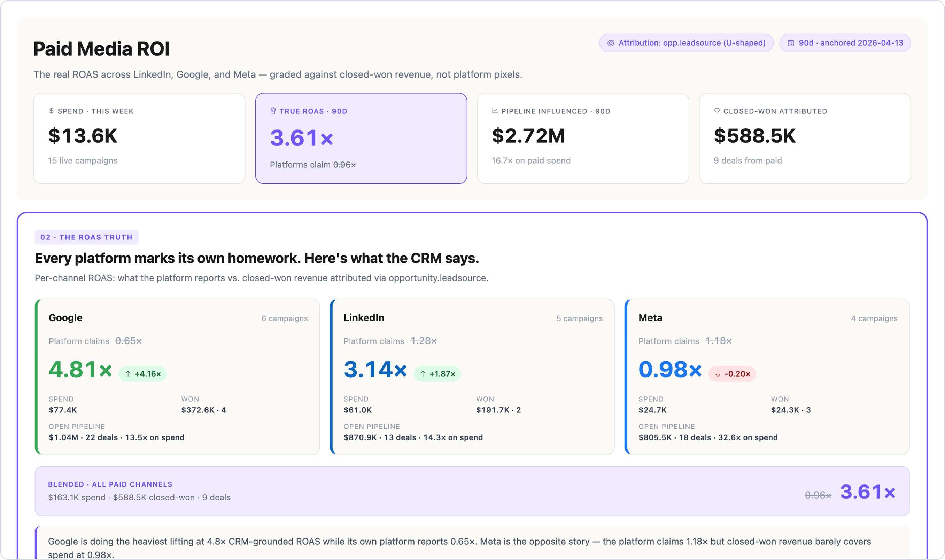The width and height of the screenshot is (945, 560).
Task: Open the Meta channel card title
Action: point(650,318)
